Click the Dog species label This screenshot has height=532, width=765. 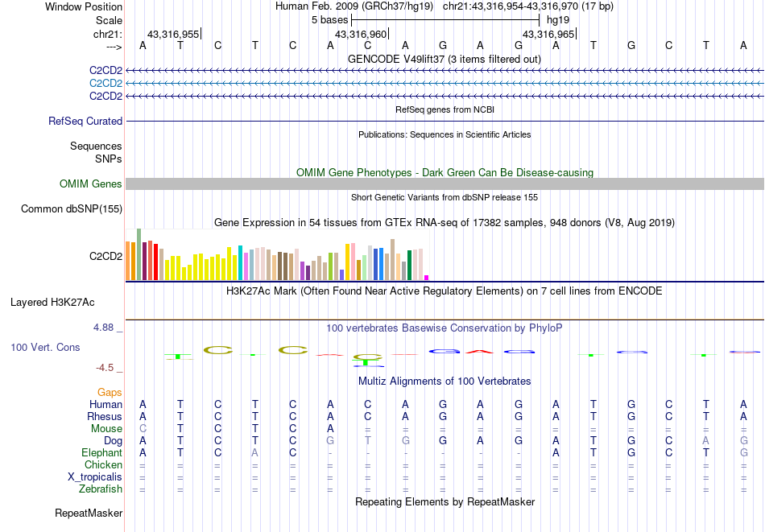click(x=114, y=441)
